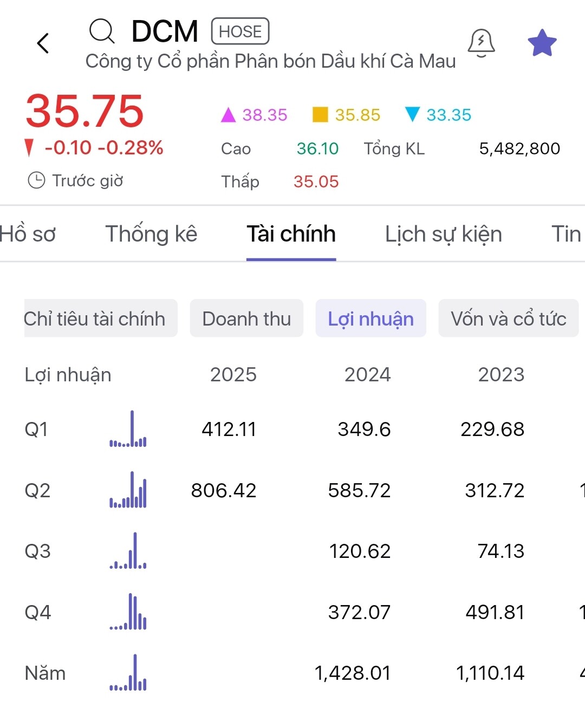Open the Q3 profit mini chart
The width and height of the screenshot is (585, 728).
pyautogui.click(x=128, y=551)
